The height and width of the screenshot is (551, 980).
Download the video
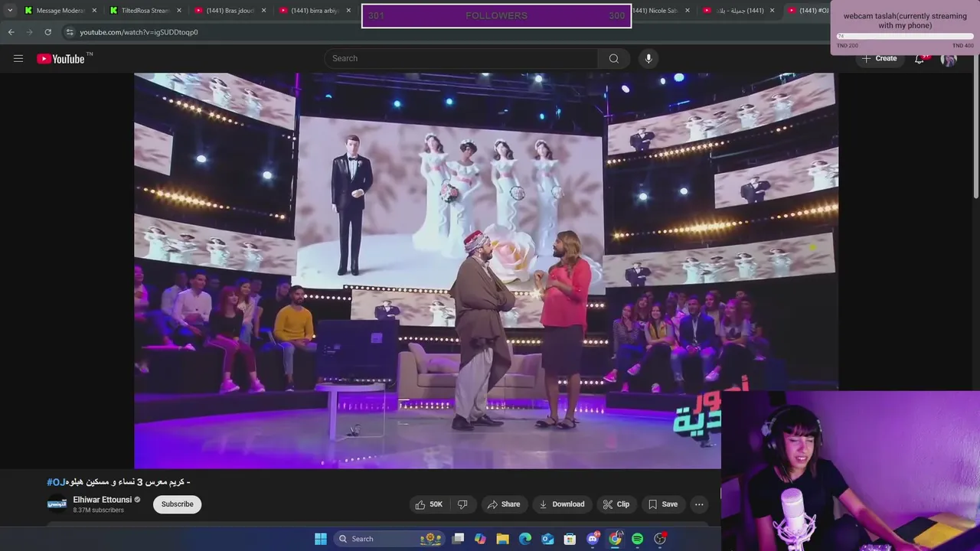[562, 504]
